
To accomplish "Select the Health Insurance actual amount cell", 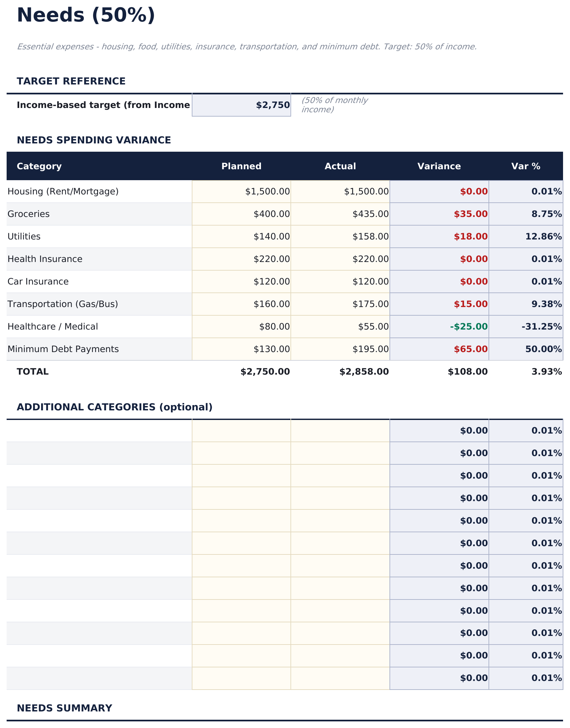I will click(x=340, y=259).
